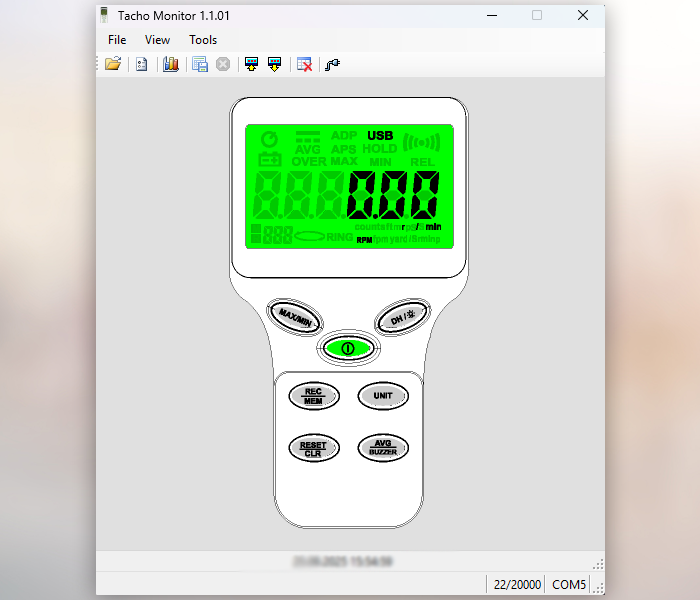Open the bar chart graph icon
700x600 pixels.
(x=170, y=64)
